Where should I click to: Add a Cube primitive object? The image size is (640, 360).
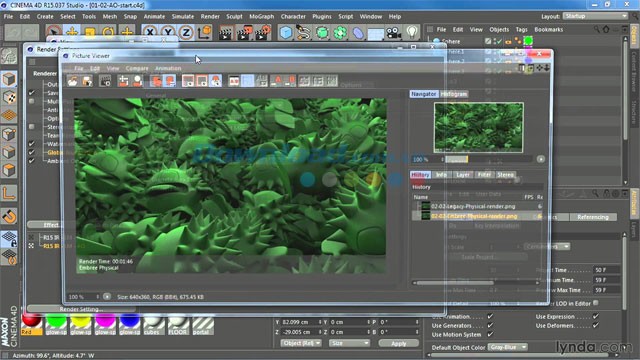tap(286, 32)
